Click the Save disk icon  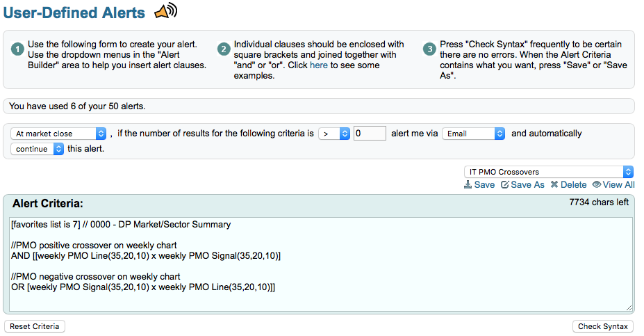[x=468, y=185]
